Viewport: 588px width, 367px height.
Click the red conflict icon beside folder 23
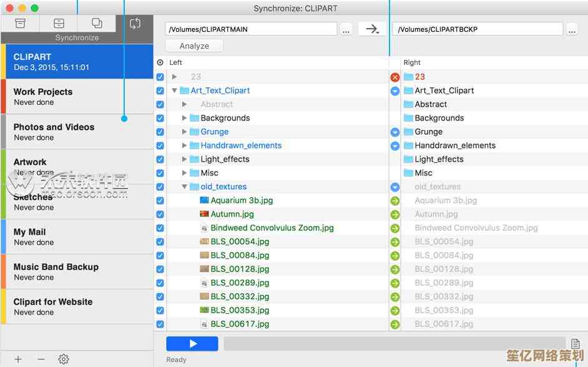(x=394, y=77)
